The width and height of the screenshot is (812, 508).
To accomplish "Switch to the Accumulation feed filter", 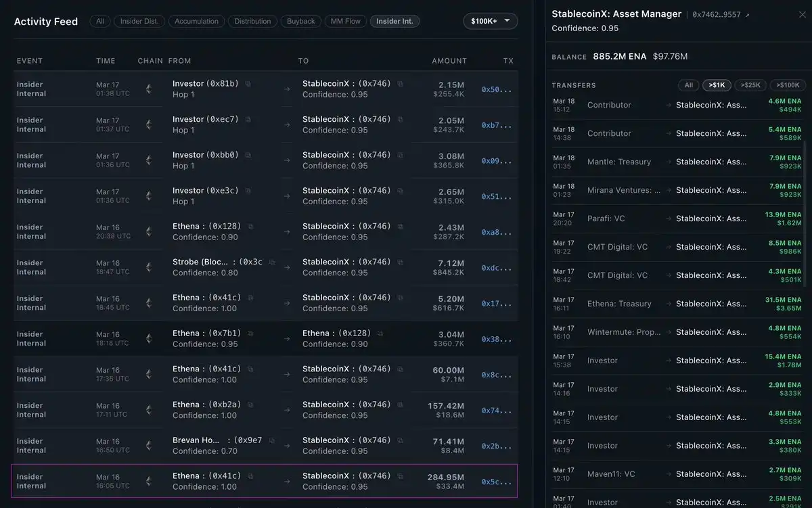I will click(x=196, y=21).
